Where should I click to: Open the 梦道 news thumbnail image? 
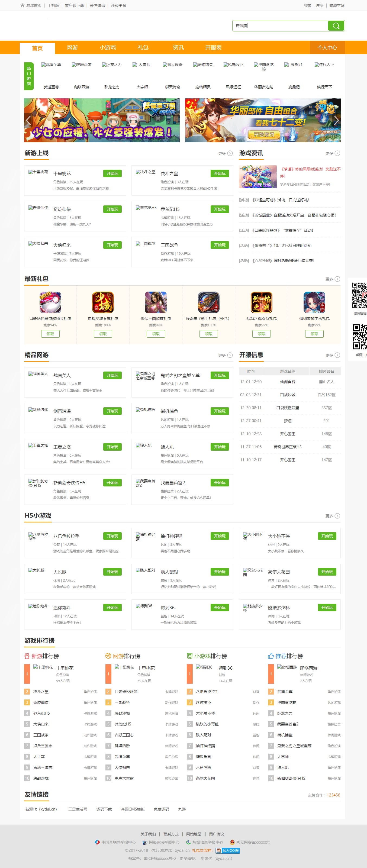tap(257, 177)
